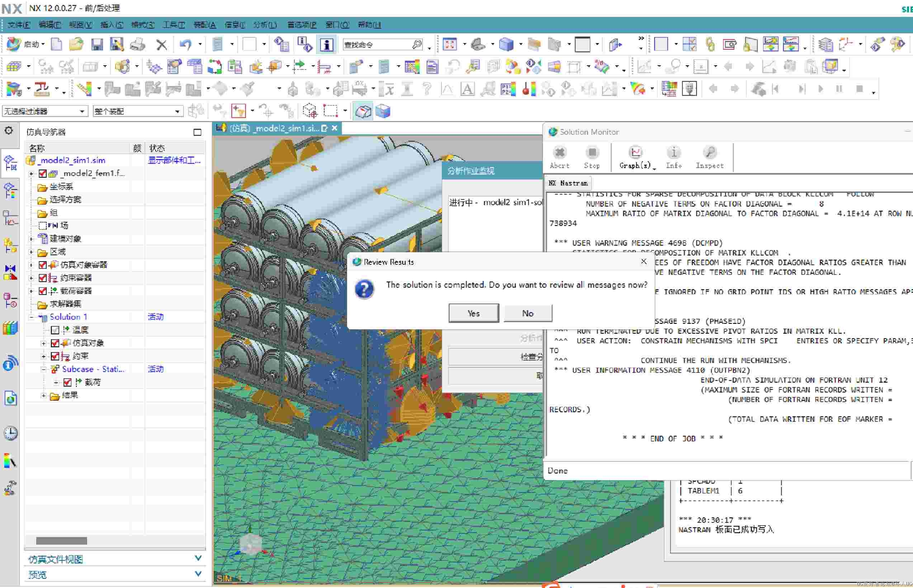Click the 显示部件和工... status link
The height and width of the screenshot is (588, 913).
click(x=174, y=161)
